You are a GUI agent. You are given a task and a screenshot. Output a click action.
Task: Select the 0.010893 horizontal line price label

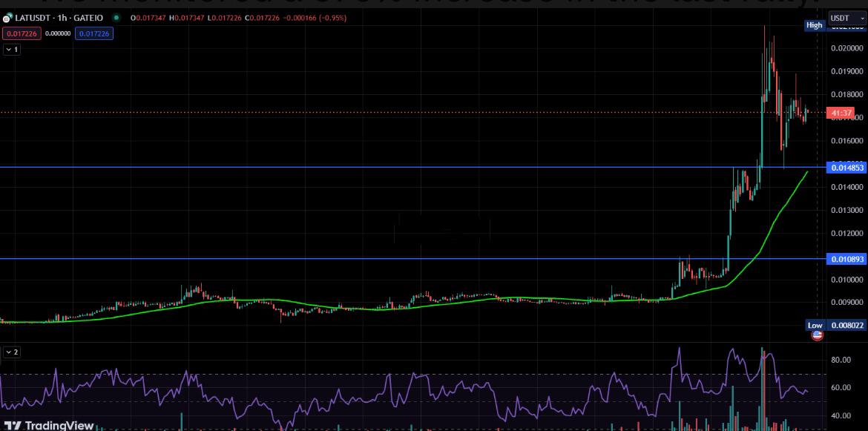tap(846, 259)
